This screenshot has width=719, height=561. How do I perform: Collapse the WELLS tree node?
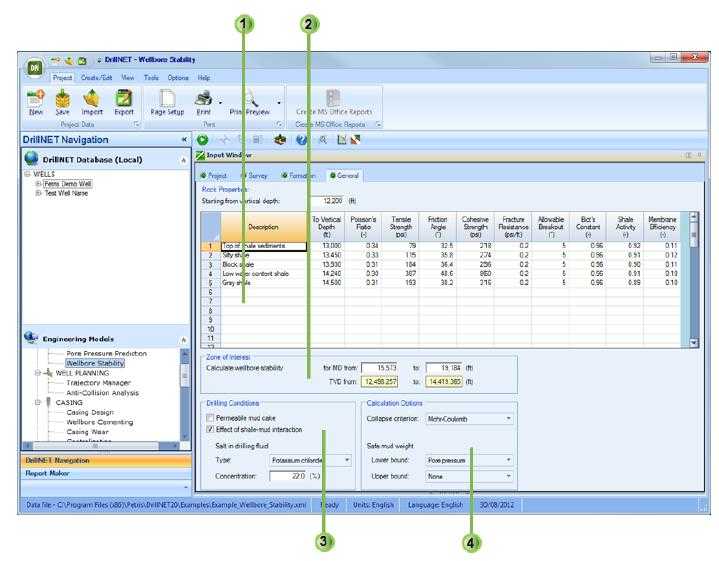click(27, 174)
